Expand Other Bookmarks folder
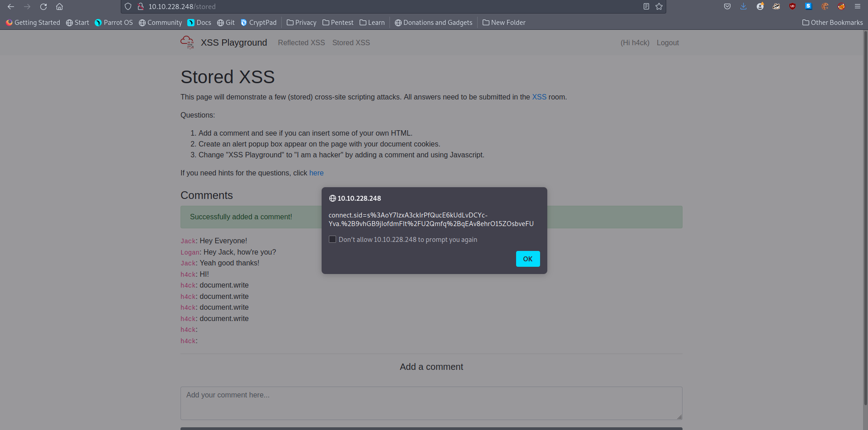The image size is (868, 430). (x=832, y=23)
